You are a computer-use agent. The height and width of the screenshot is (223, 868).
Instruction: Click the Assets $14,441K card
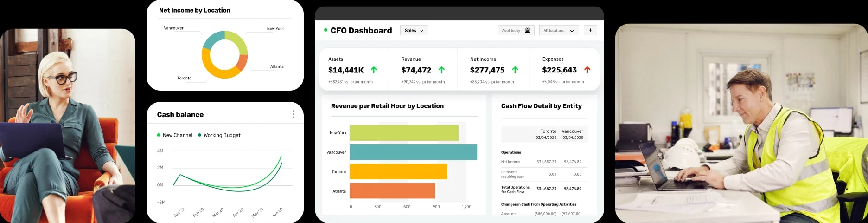coord(353,70)
